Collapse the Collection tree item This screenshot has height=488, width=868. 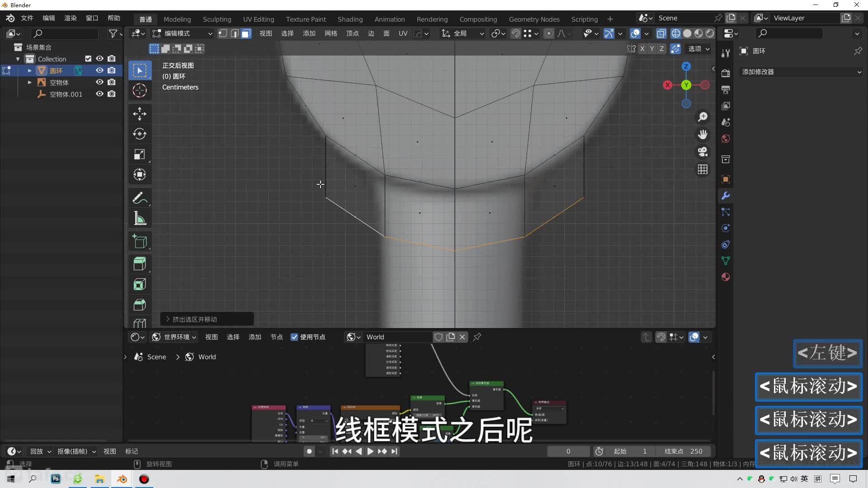pos(18,59)
